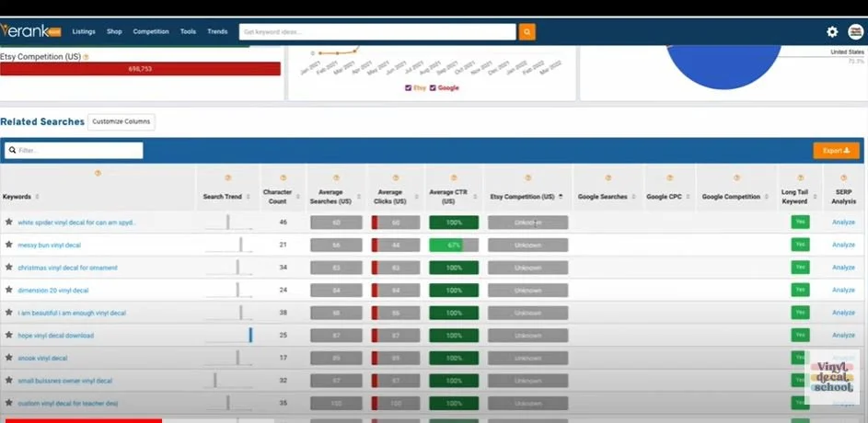Viewport: 868px width, 423px height.
Task: Click help icon above Google Searches column
Action: [608, 178]
